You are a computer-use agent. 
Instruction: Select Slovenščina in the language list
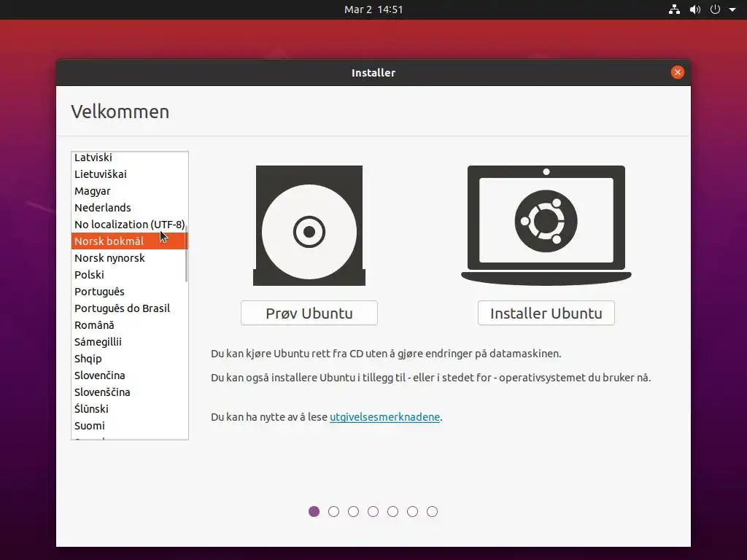pos(128,392)
